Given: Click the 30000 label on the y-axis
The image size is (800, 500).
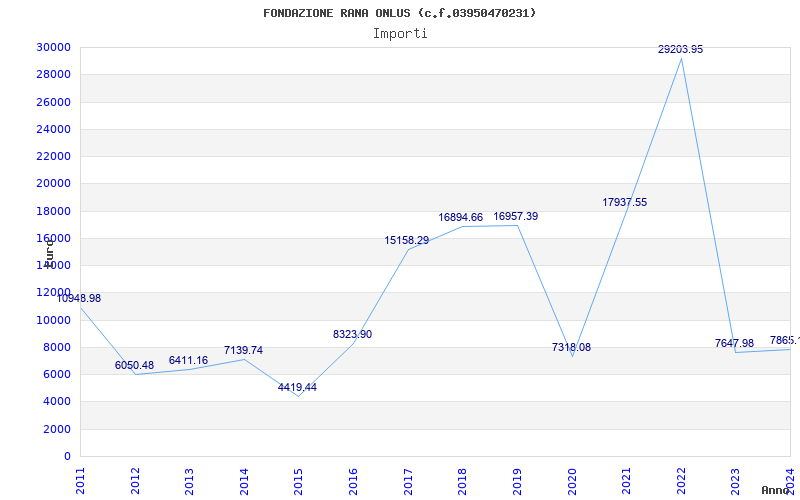Looking at the screenshot, I should click(52, 47).
